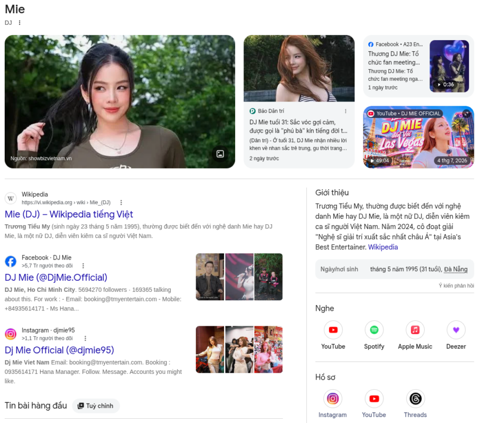Open the three-dot menu next to DJ subtitle

[x=20, y=23]
